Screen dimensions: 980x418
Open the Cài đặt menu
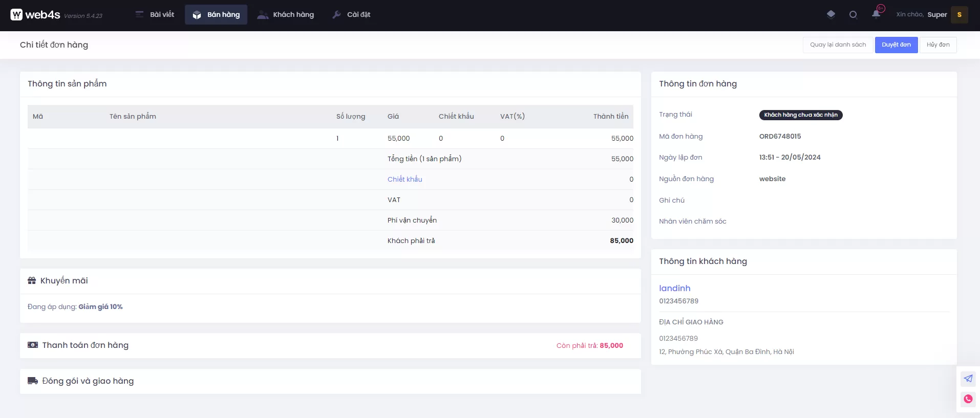click(351, 15)
